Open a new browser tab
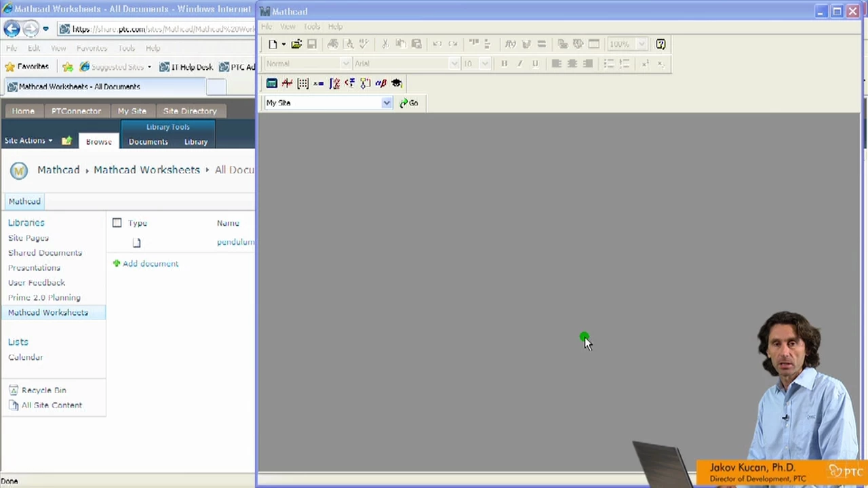 (216, 87)
